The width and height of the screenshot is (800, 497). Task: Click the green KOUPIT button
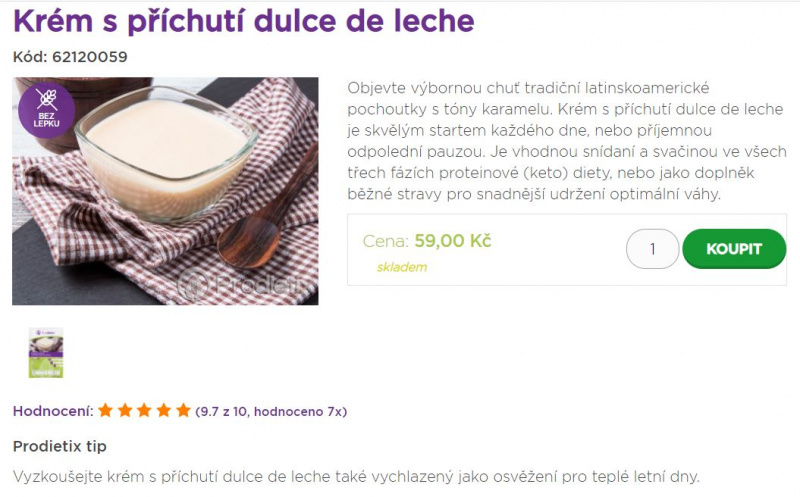click(x=734, y=249)
